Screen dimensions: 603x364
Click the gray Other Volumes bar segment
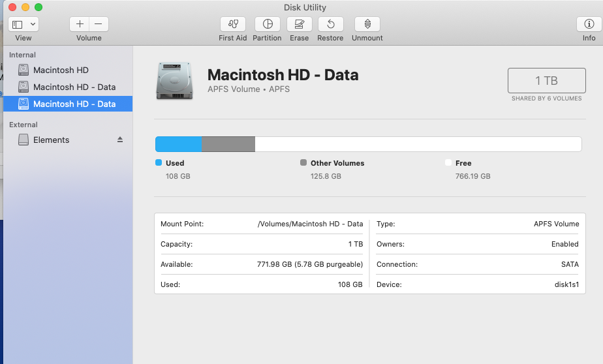click(x=228, y=144)
